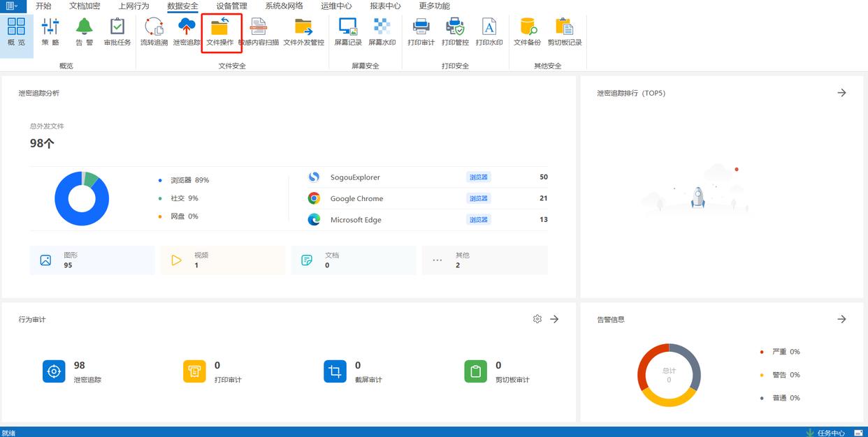Open 行为审计 settings gear
Viewport: 868px width, 437px height.
click(x=537, y=319)
